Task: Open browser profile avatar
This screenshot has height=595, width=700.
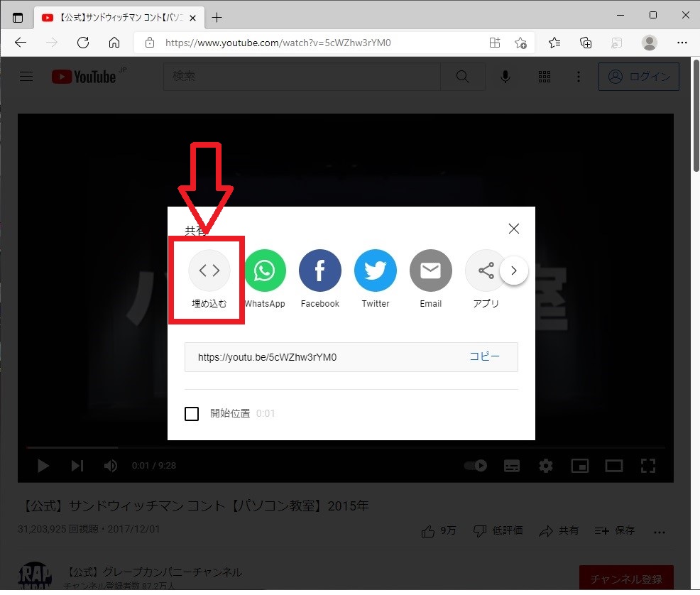Action: click(x=649, y=43)
